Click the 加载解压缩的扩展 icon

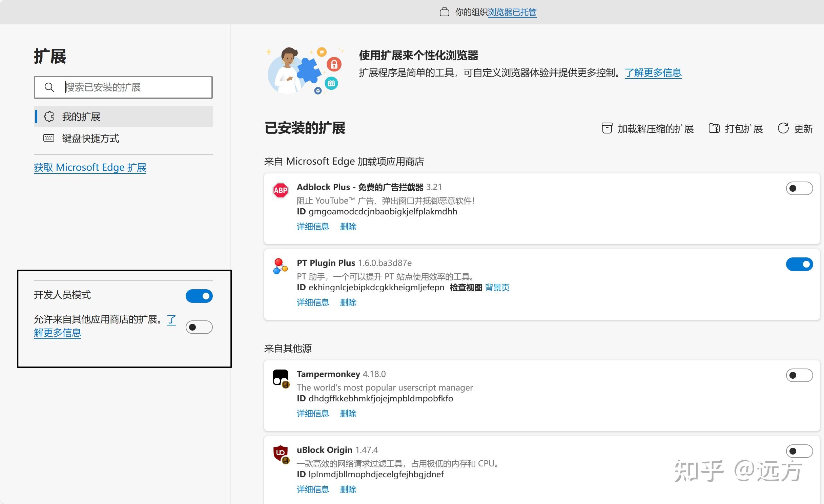pos(607,129)
